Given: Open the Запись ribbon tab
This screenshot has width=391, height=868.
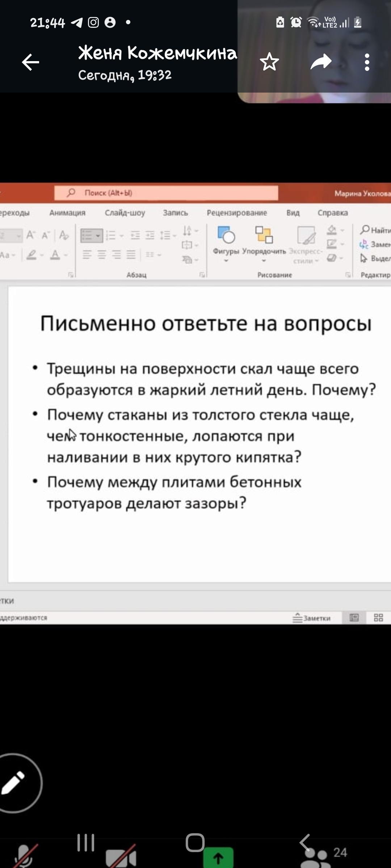Looking at the screenshot, I should 175,213.
